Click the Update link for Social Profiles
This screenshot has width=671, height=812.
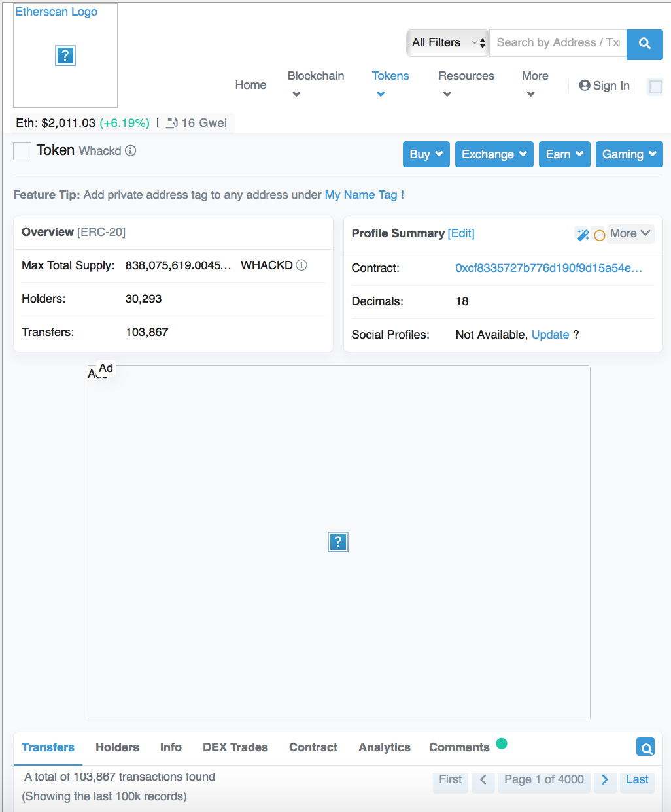click(550, 335)
